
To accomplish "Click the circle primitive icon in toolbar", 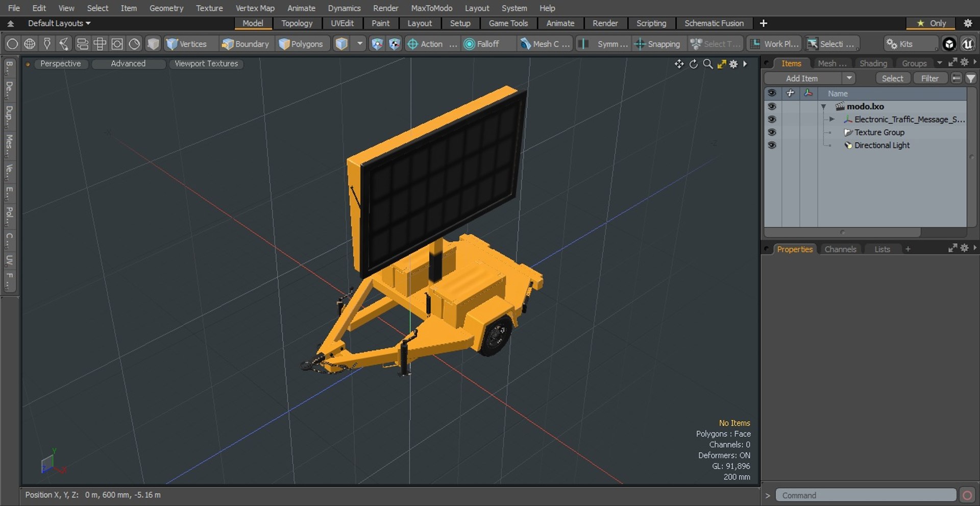I will tap(12, 44).
